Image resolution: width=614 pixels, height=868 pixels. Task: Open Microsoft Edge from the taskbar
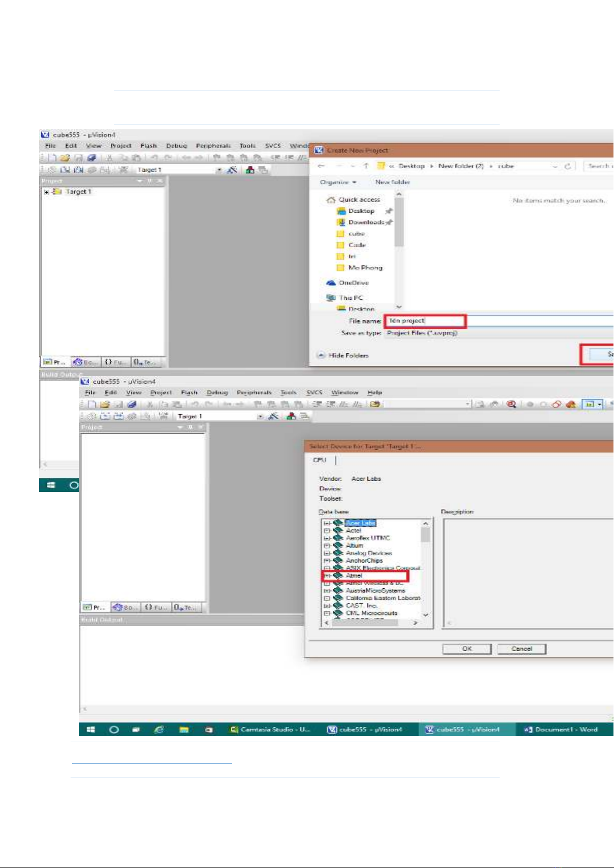point(159,729)
